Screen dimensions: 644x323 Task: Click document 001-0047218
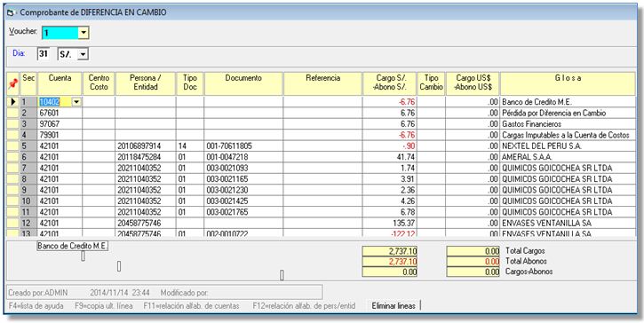(x=243, y=157)
